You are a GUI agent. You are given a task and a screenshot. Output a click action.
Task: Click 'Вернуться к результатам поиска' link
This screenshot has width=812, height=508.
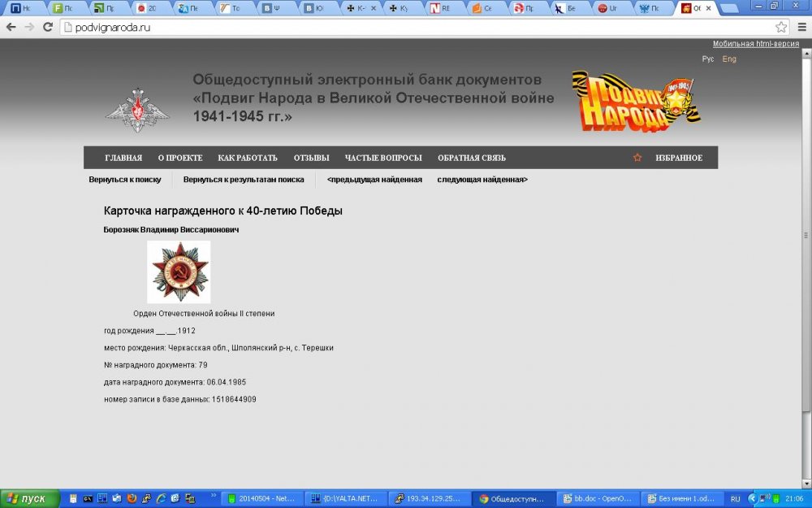tap(244, 180)
